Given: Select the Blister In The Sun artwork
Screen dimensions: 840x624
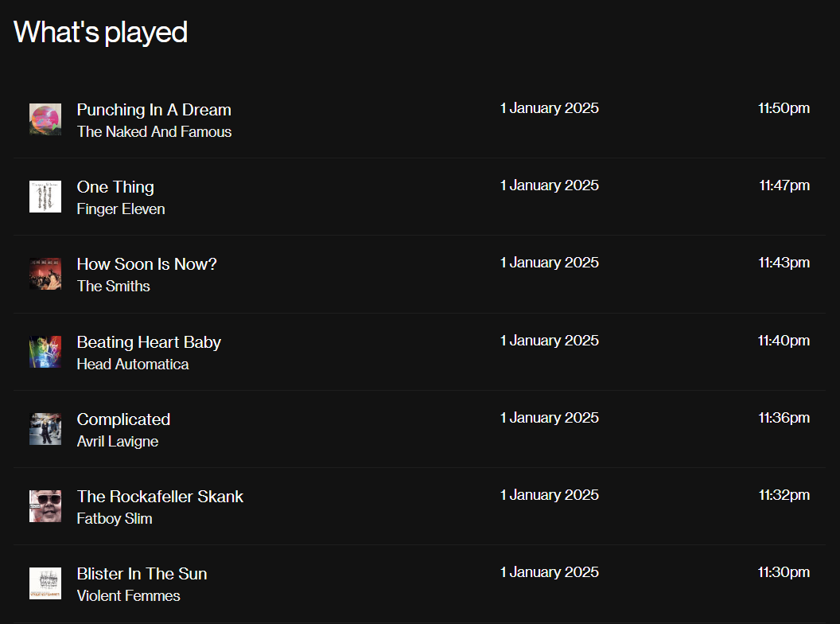Looking at the screenshot, I should coord(45,583).
